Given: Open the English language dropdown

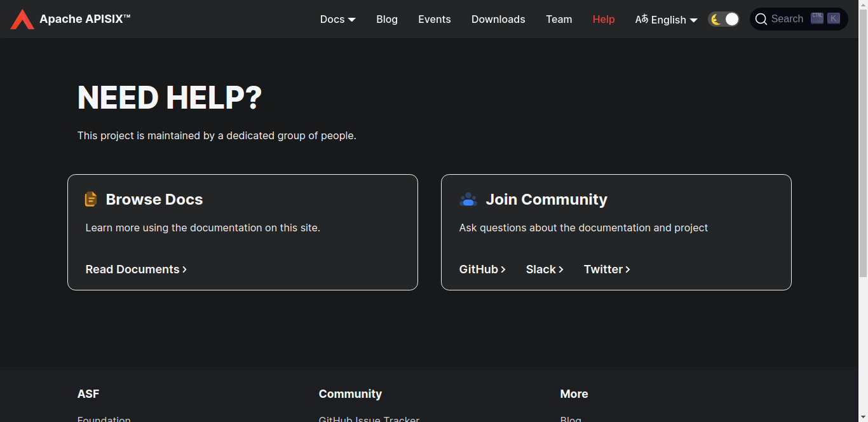Looking at the screenshot, I should 667,19.
